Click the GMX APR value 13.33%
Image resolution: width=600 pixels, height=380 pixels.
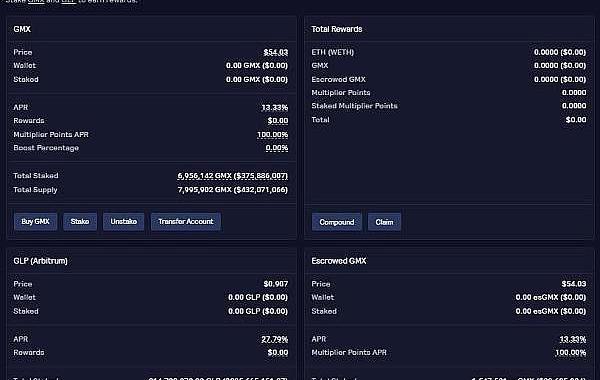(x=274, y=108)
